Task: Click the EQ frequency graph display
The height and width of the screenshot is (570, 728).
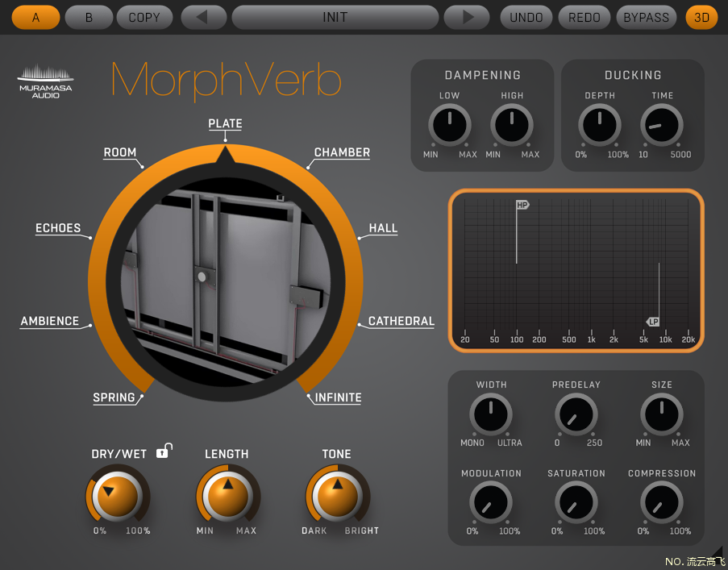Action: click(x=576, y=271)
